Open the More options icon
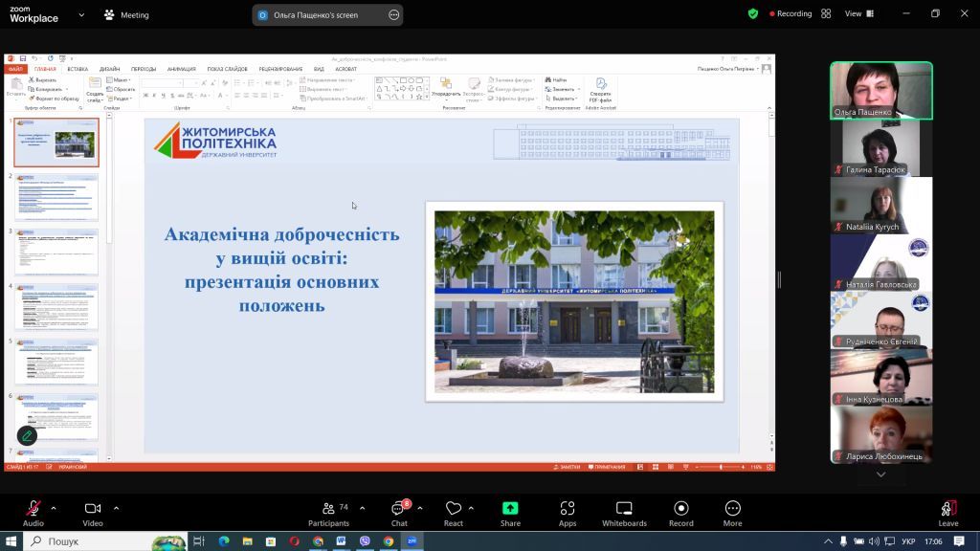This screenshot has width=980, height=551. [x=732, y=514]
